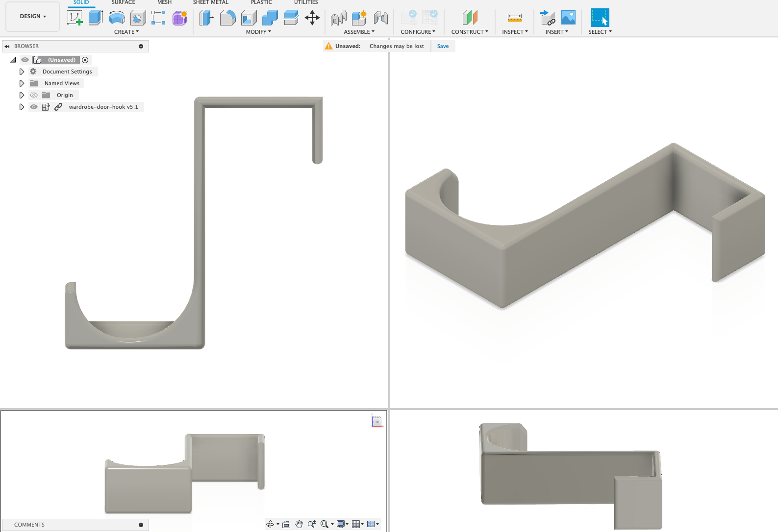Viewport: 778px width, 532px height.
Task: Open the Create Form tool
Action: (180, 18)
